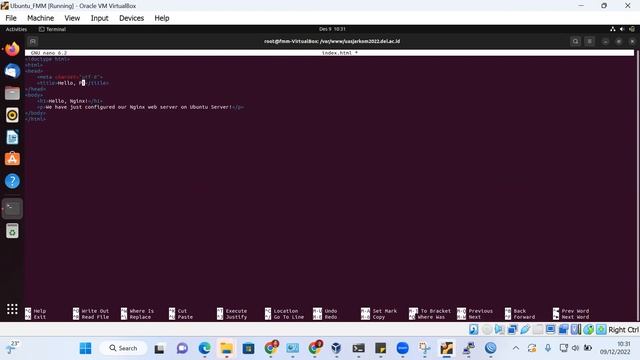Open the Windows clock showing 09/12/2022
This screenshot has width=640, height=360.
(x=615, y=348)
